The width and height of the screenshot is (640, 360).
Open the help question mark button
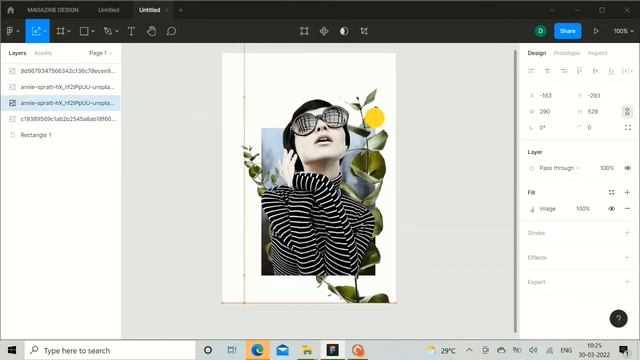point(618,319)
